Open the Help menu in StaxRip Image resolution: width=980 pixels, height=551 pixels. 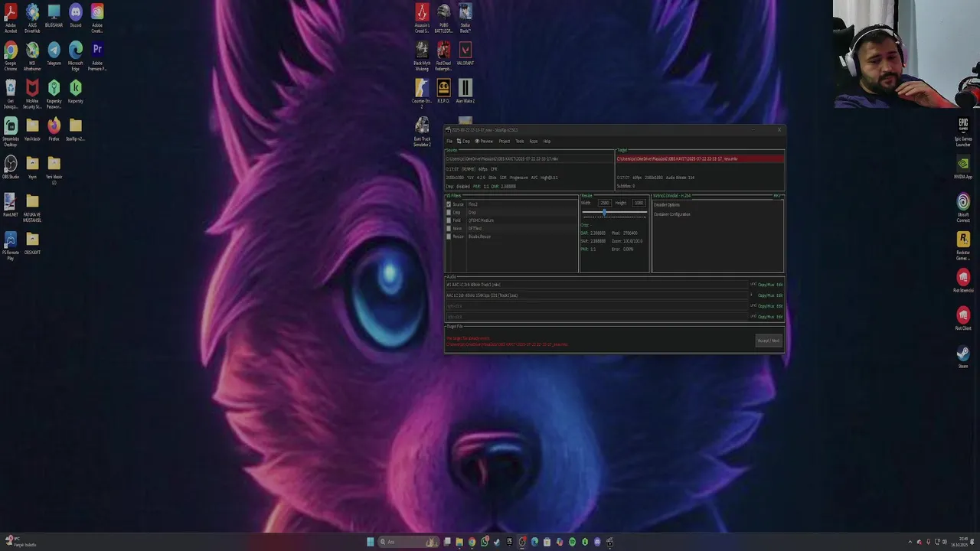[x=547, y=141]
